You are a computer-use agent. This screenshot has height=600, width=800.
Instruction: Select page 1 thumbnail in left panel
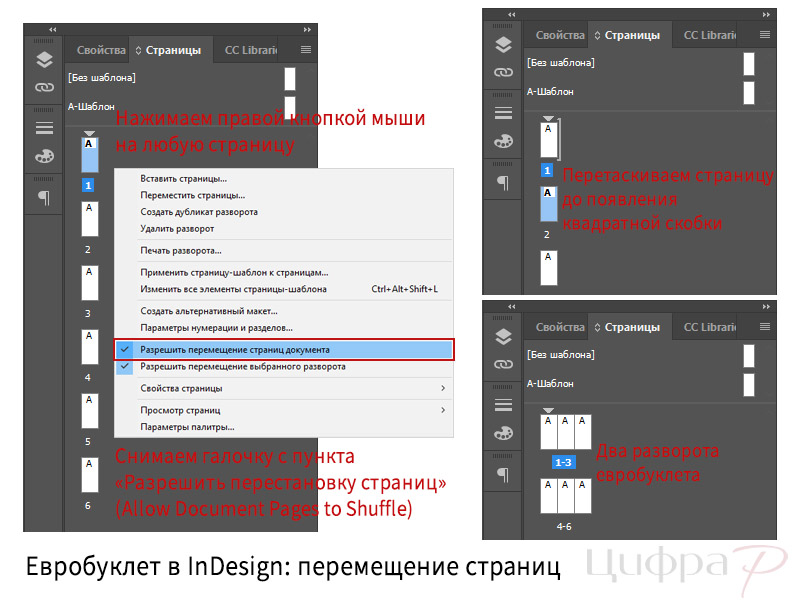pos(90,155)
